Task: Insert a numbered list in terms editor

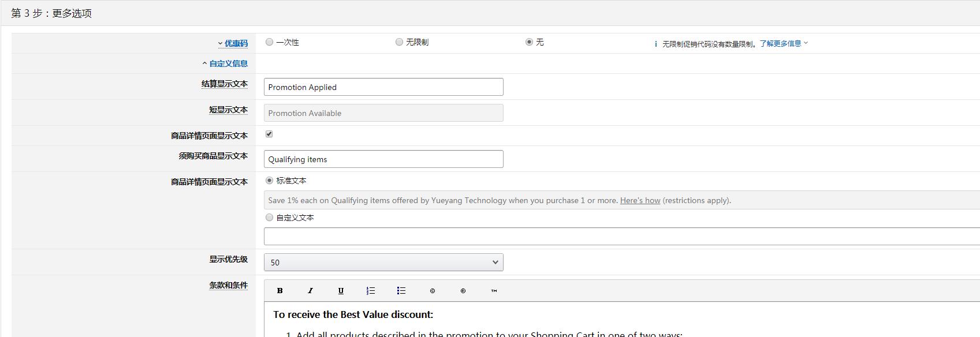Action: (x=371, y=291)
